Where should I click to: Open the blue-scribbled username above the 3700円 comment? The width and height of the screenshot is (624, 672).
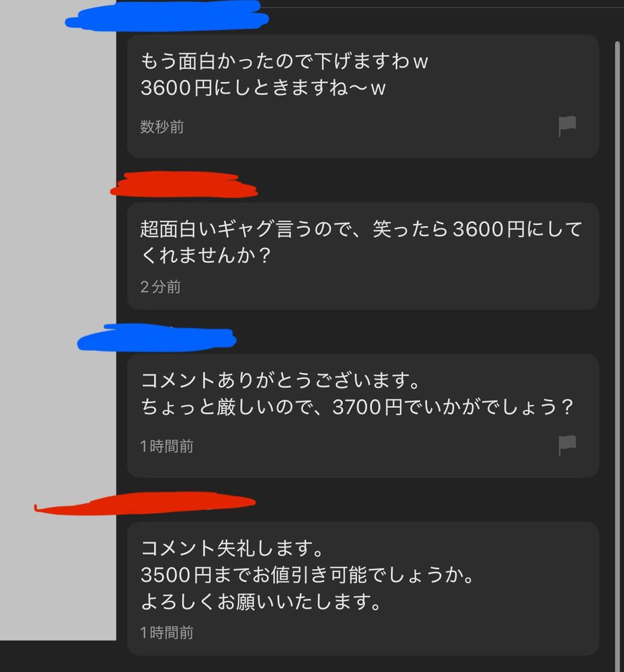tap(157, 338)
